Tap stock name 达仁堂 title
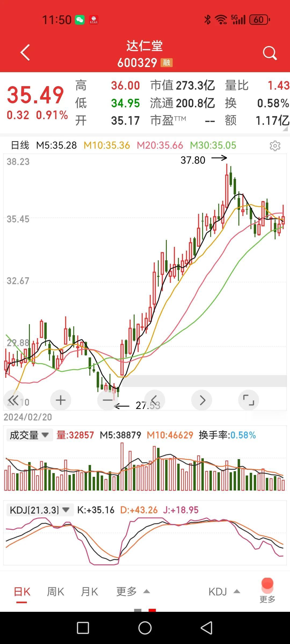290x644 pixels. tap(145, 46)
